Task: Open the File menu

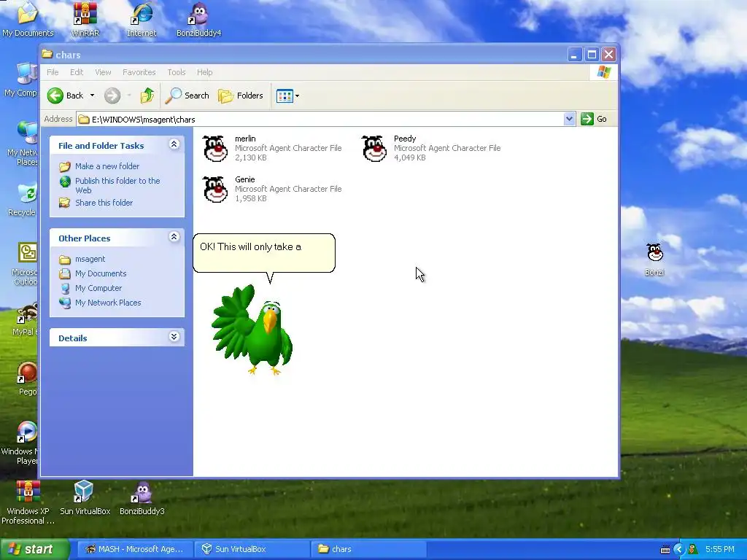Action: click(53, 72)
